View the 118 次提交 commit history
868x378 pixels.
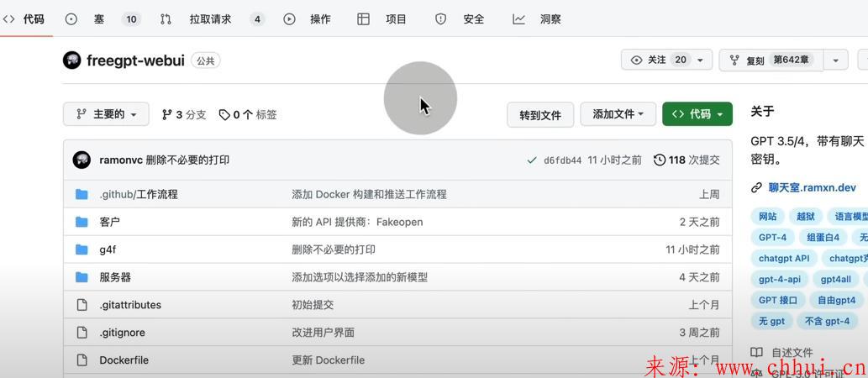(687, 160)
